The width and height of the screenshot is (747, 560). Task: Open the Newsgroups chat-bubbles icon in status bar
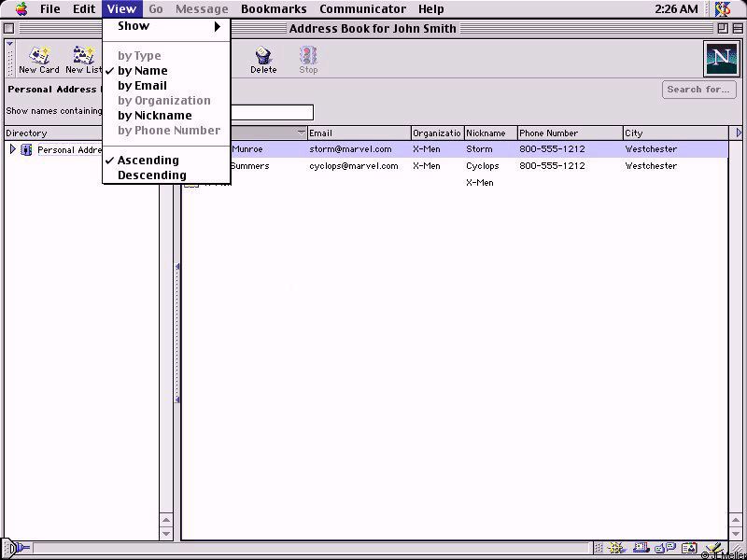point(666,549)
